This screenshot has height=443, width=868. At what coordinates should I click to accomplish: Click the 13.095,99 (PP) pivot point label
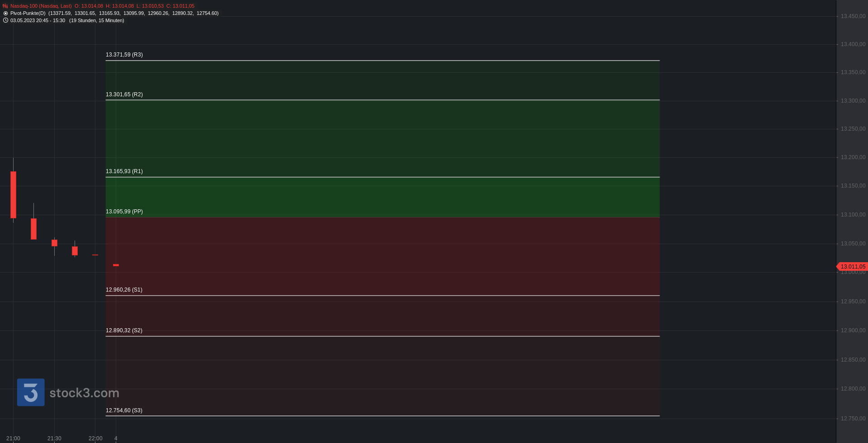tap(124, 212)
